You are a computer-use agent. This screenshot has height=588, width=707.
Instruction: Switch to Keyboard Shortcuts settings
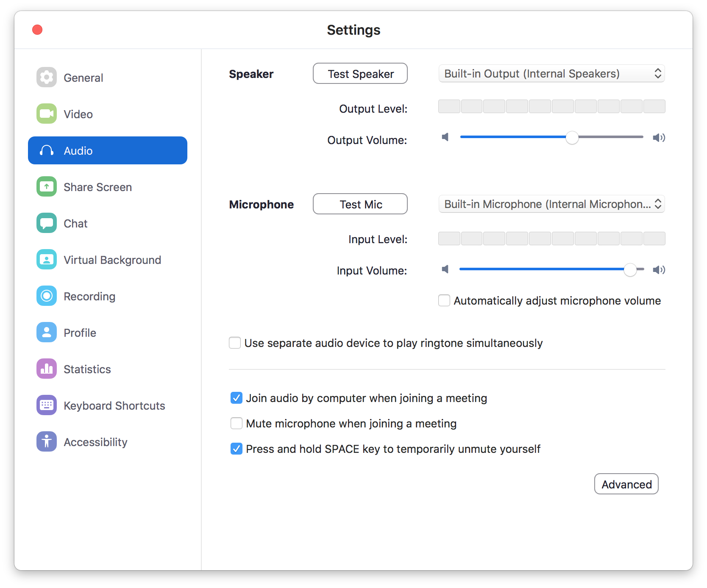[x=46, y=405]
